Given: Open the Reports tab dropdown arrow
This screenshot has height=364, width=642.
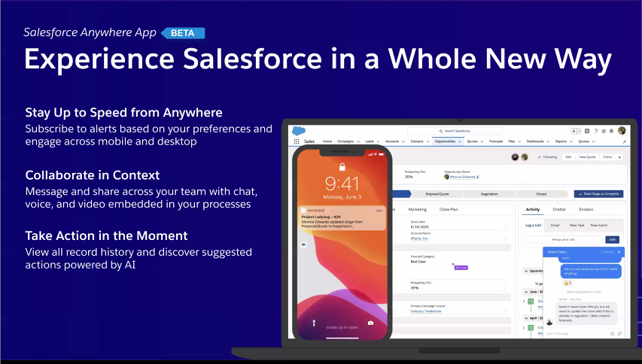Looking at the screenshot, I should pos(571,141).
